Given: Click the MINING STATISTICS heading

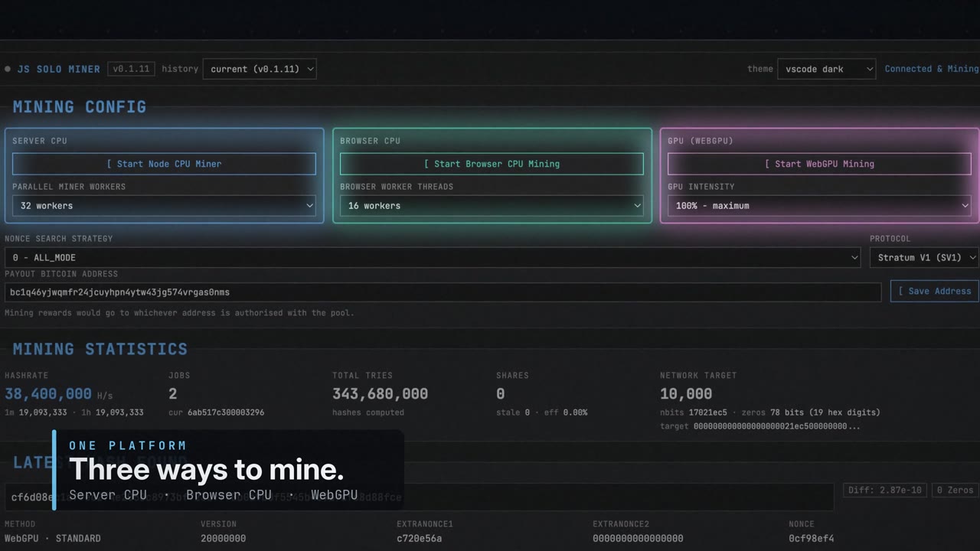Looking at the screenshot, I should point(100,349).
